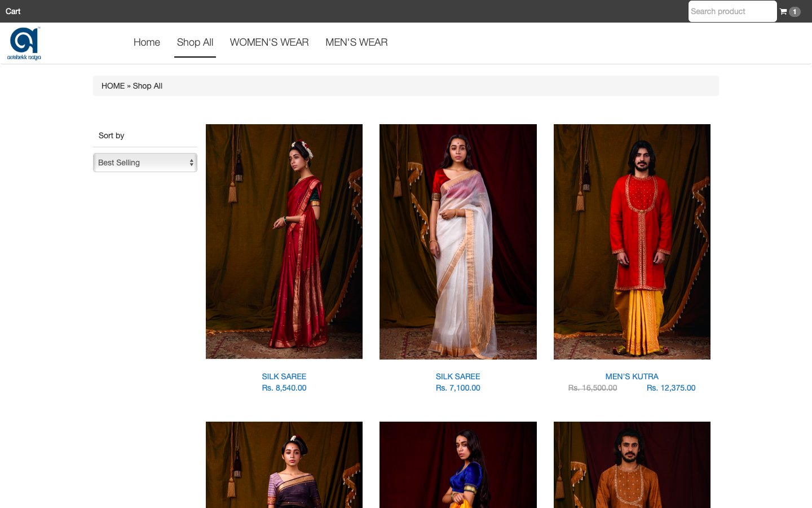Image resolution: width=812 pixels, height=508 pixels.
Task: Click the Avishekk Naiya logo
Action: [x=24, y=43]
